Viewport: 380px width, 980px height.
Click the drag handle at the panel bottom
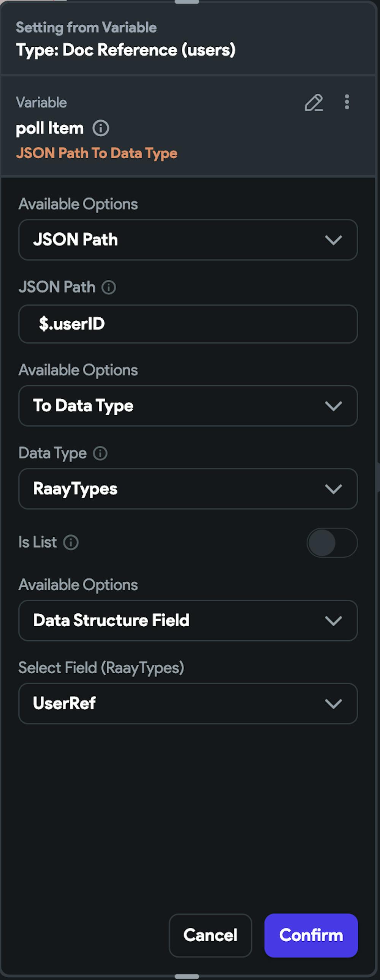point(187,976)
